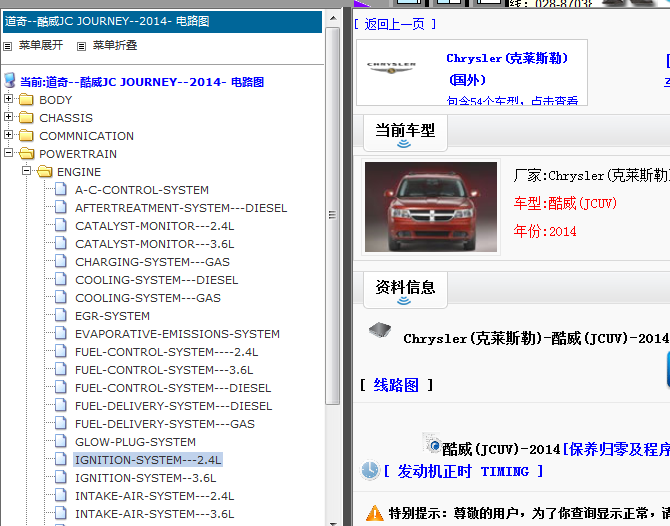Click document icon of CHARGING-SYSTEM---GAS
The image size is (670, 526).
[x=61, y=260]
